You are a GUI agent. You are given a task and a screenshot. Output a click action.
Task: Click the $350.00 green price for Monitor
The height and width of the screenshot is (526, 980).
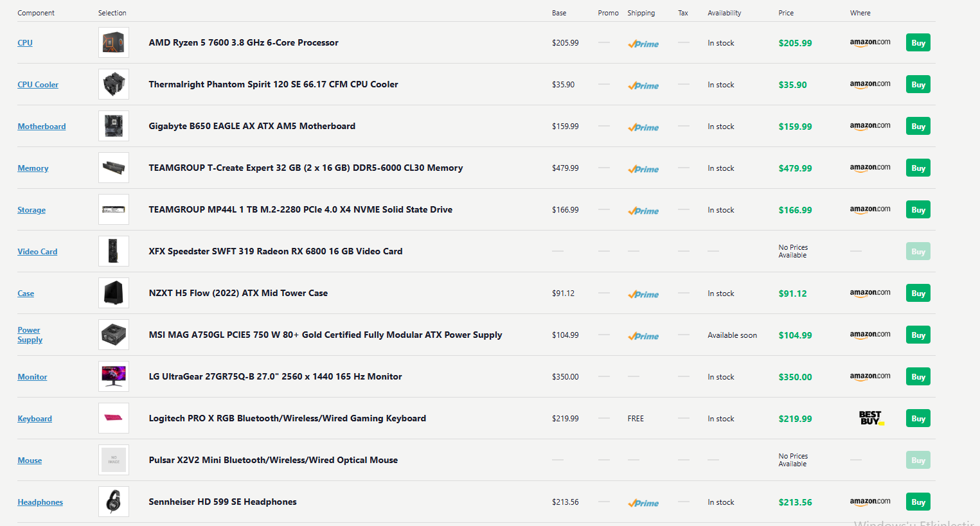795,377
